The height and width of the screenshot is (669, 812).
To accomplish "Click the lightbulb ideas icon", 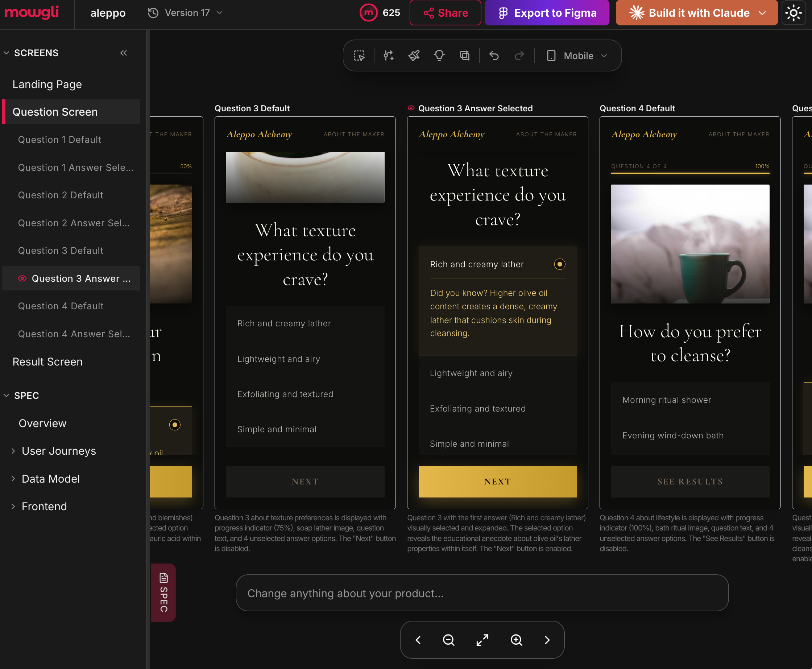I will [439, 56].
